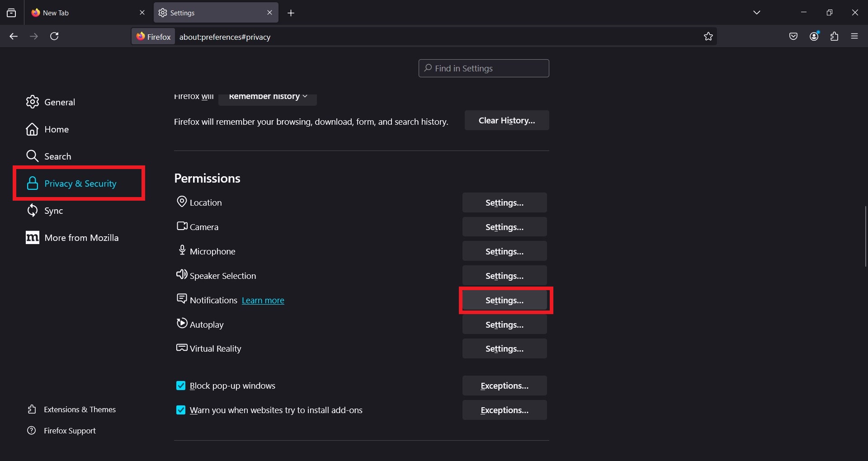Click the Autoplay icon
Viewport: 868px width, 461px height.
pos(182,323)
